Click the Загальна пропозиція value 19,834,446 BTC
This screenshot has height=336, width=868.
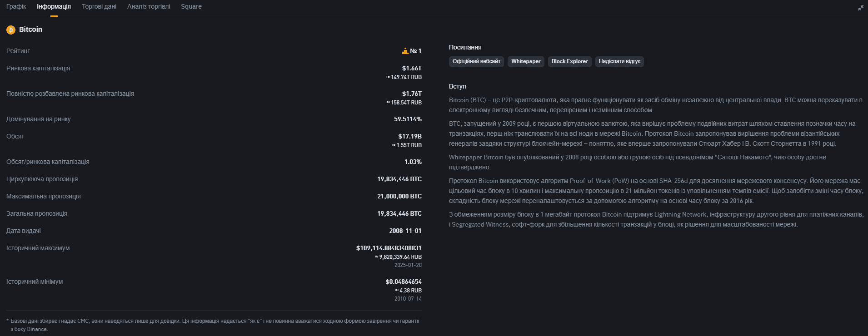[399, 213]
